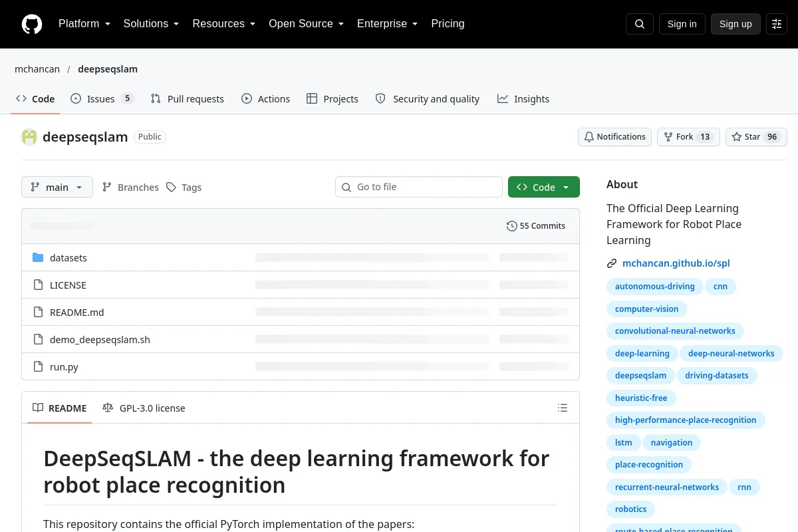Expand the Solutions menu
Image resolution: width=798 pixels, height=532 pixels.
click(x=152, y=24)
